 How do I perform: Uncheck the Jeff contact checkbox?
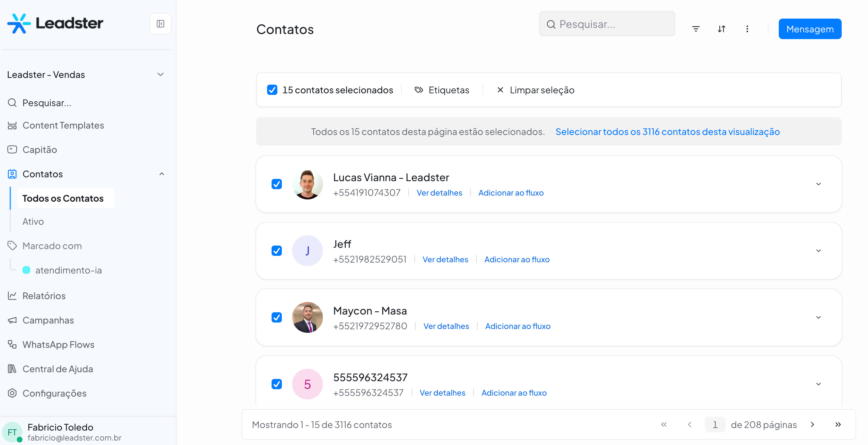coord(277,251)
